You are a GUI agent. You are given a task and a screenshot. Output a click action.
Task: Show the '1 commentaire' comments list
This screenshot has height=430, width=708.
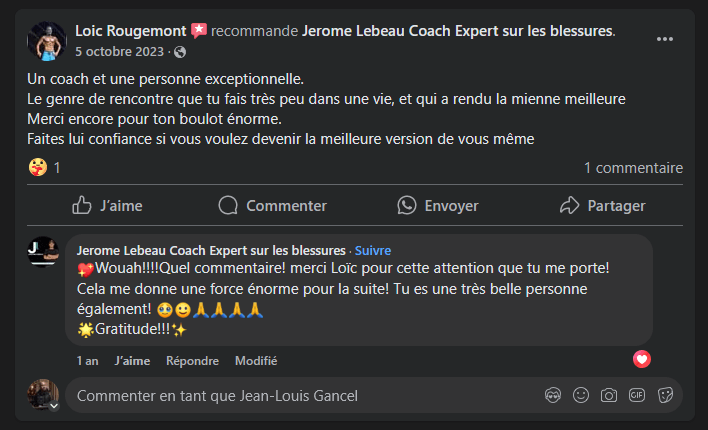633,168
